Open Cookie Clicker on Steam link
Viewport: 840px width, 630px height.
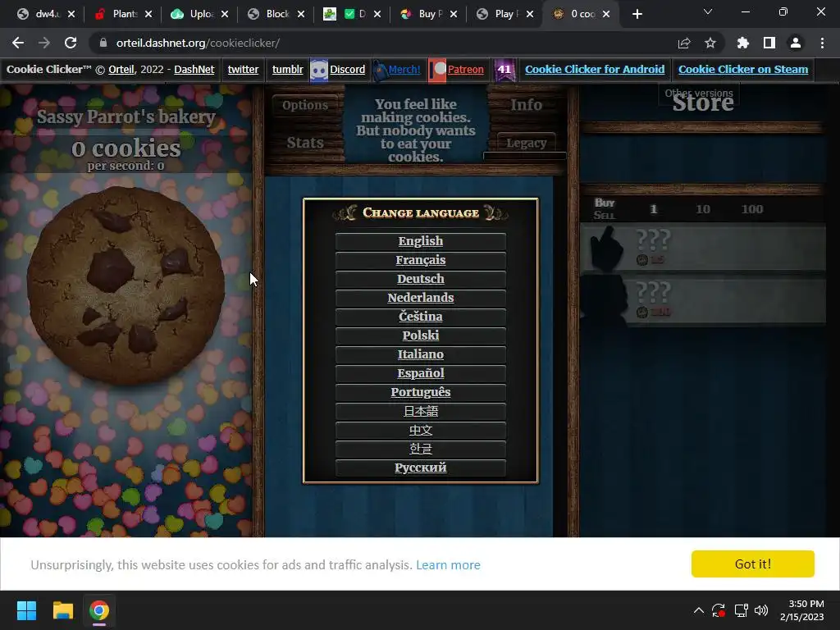tap(743, 69)
